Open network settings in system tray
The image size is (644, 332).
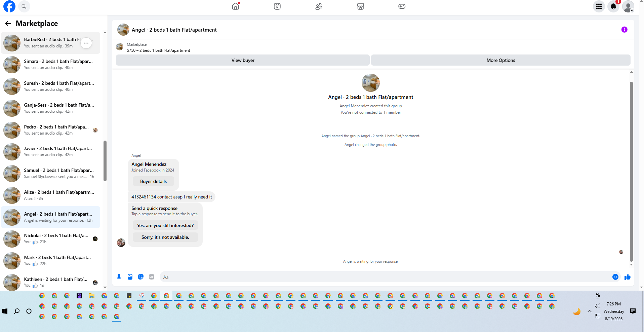tap(597, 316)
